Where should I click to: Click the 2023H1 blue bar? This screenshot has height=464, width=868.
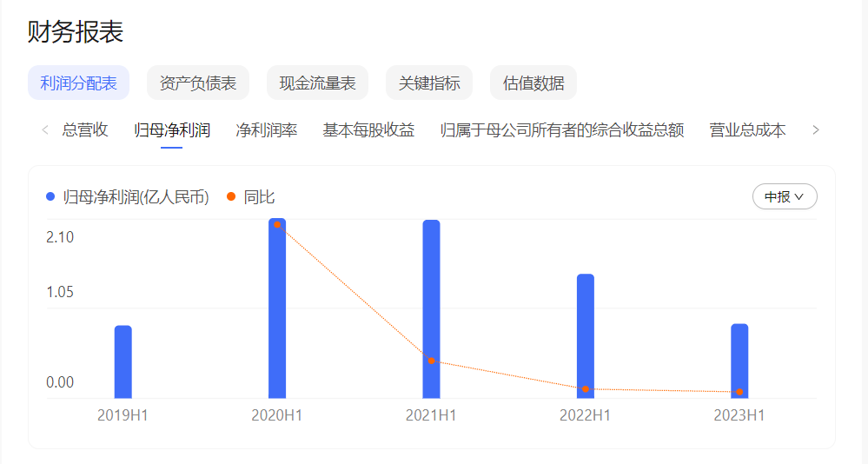click(x=739, y=361)
